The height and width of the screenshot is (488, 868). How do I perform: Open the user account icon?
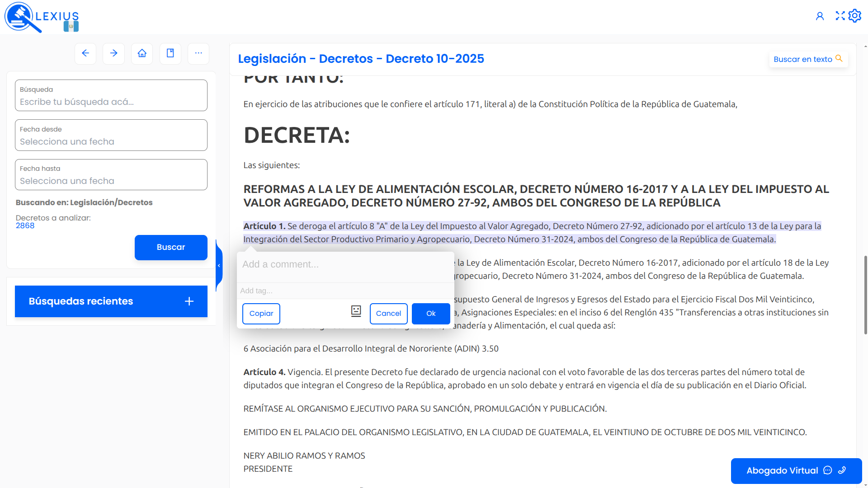click(821, 15)
